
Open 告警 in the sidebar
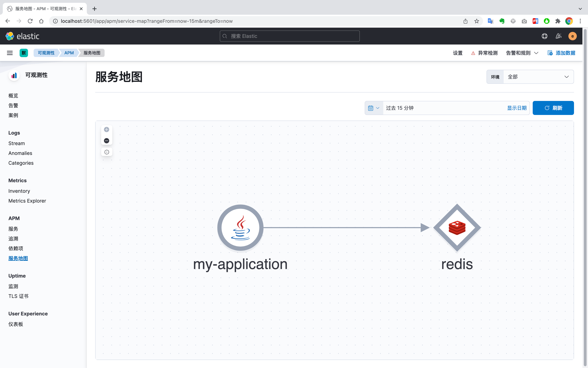(x=13, y=105)
